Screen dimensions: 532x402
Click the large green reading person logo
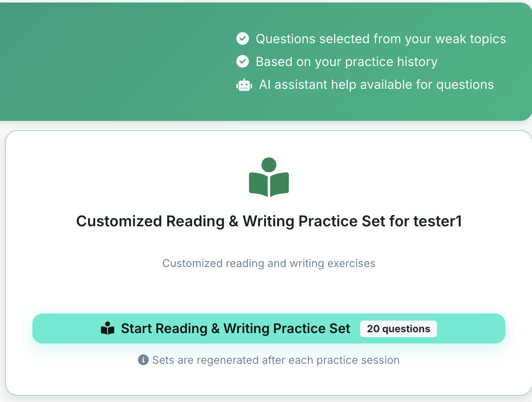click(x=269, y=176)
